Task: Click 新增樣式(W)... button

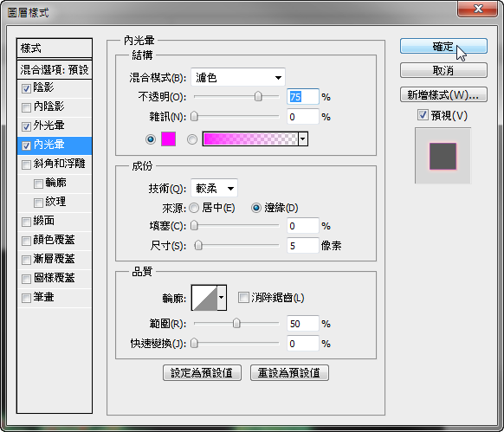Action: pos(443,95)
